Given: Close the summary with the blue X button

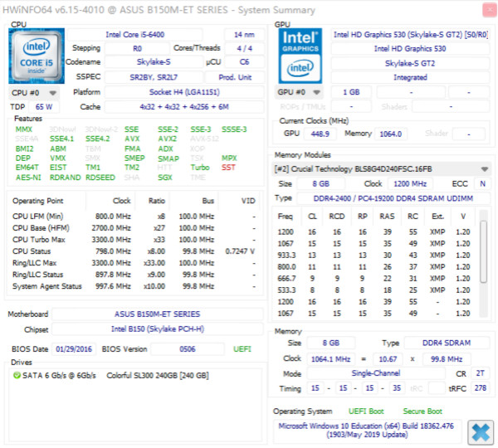Looking at the screenshot, I should 481,432.
